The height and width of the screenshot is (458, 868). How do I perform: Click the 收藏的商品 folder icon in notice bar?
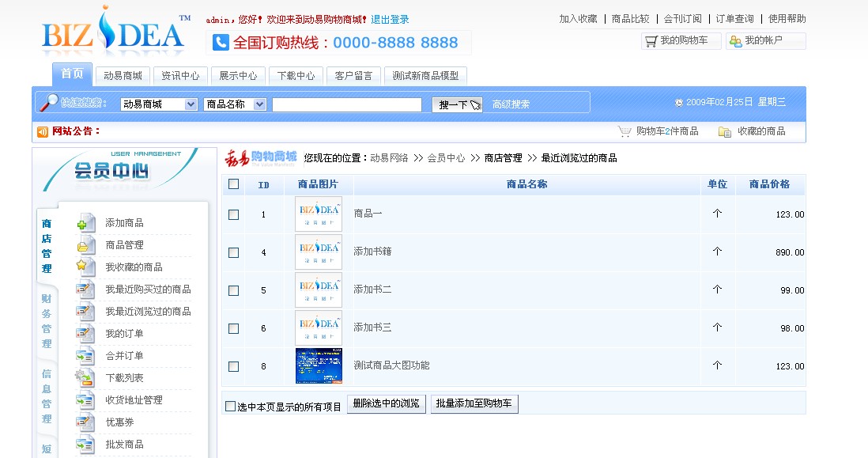pyautogui.click(x=724, y=131)
